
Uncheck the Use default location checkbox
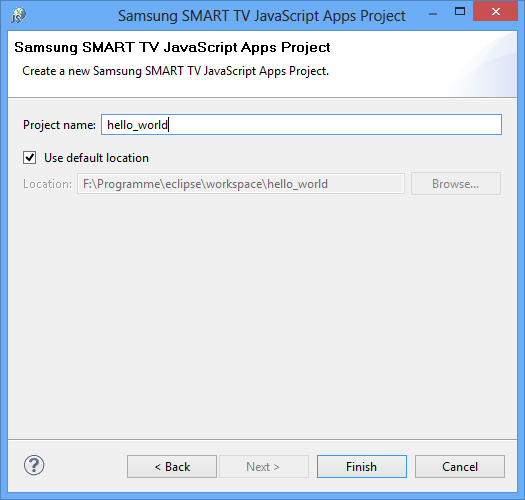(29, 157)
